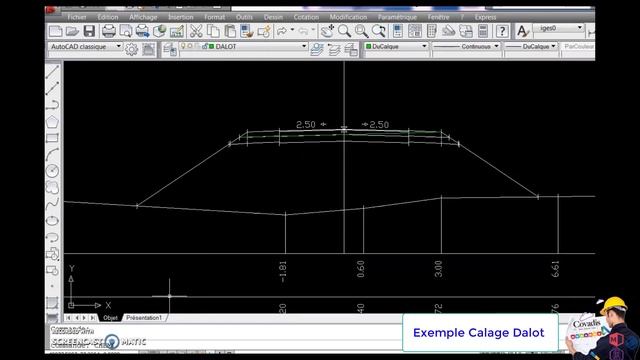
Task: Select the Line drawing tool
Action: click(53, 71)
